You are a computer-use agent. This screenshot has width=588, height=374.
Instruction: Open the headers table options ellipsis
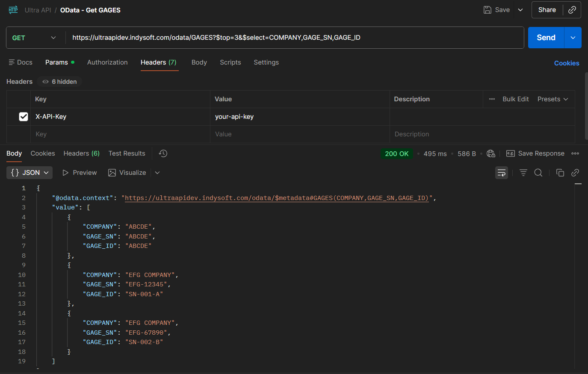click(x=492, y=99)
